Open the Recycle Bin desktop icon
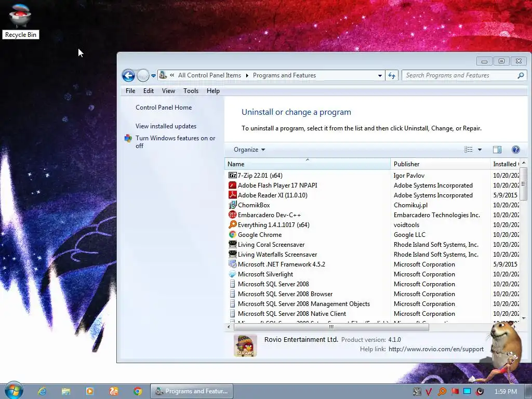The height and width of the screenshot is (399, 532). point(20,20)
